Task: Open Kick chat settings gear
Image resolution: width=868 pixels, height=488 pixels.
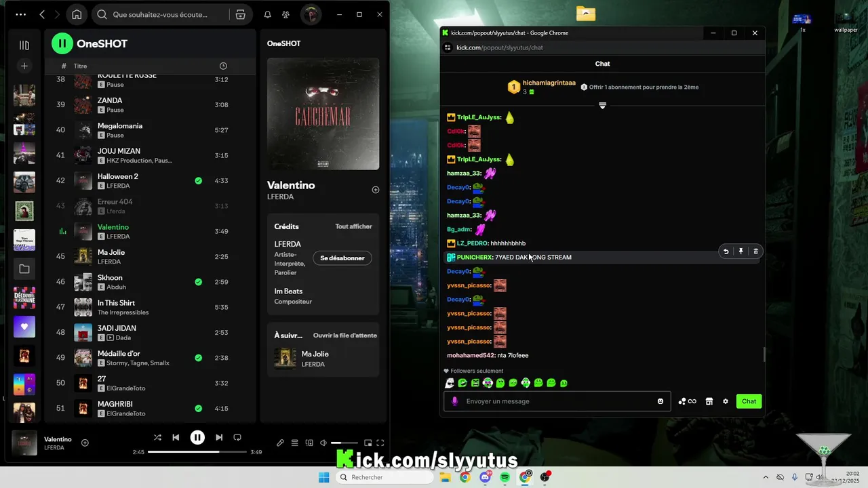Action: [x=726, y=401]
